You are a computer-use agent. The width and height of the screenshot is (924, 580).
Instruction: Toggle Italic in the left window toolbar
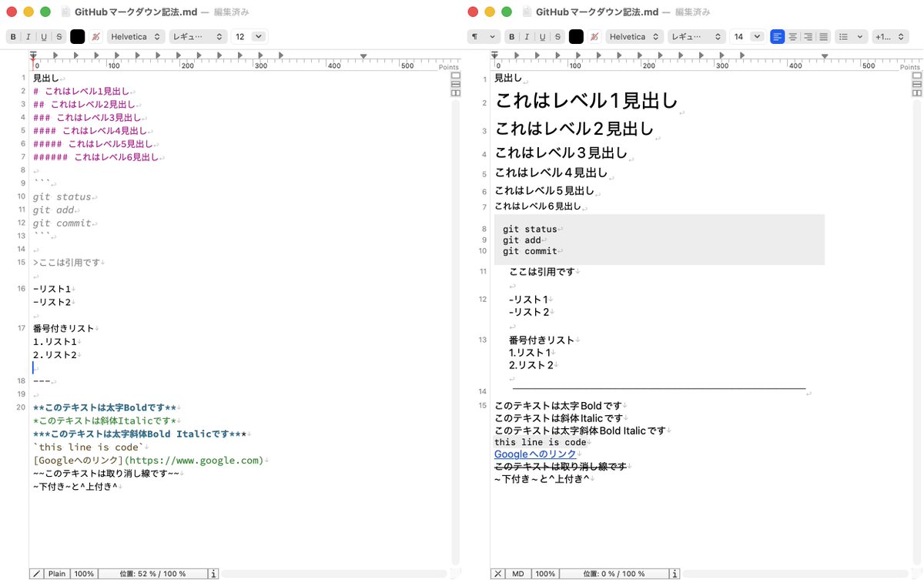click(x=28, y=36)
